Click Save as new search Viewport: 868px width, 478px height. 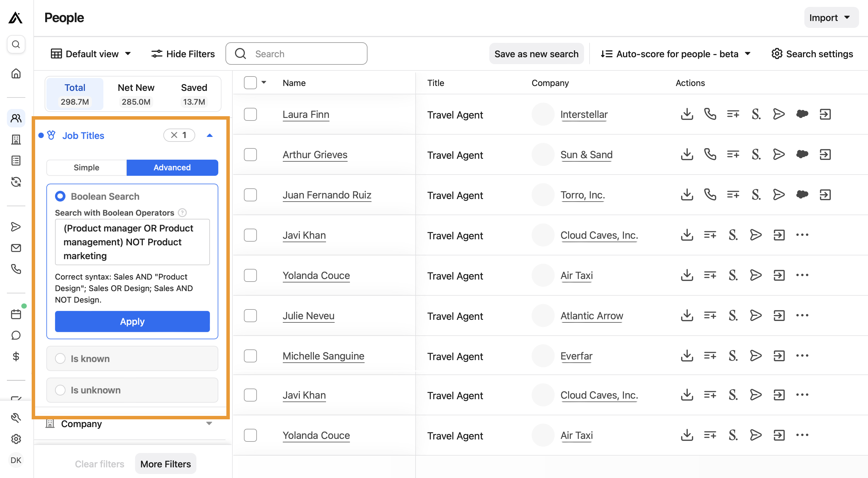[x=537, y=53]
